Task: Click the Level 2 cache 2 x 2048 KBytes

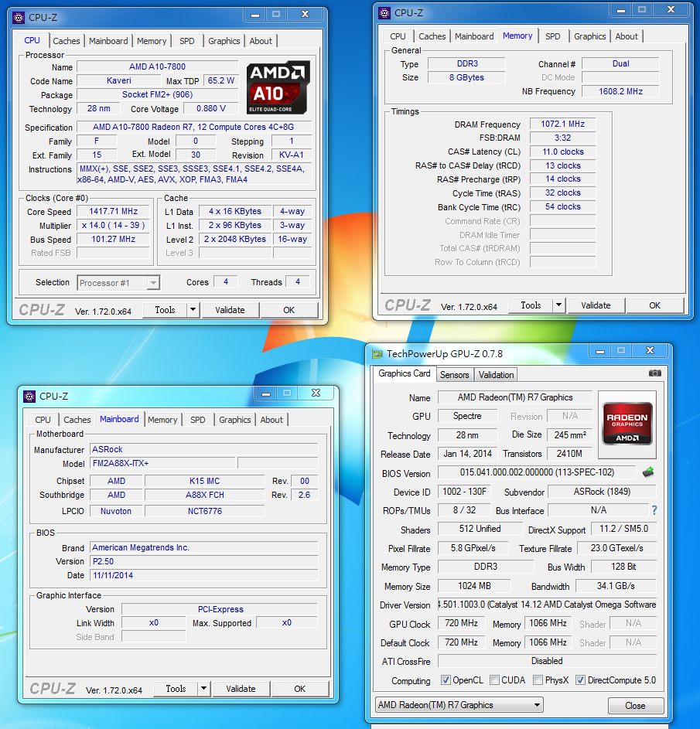Action: (235, 239)
